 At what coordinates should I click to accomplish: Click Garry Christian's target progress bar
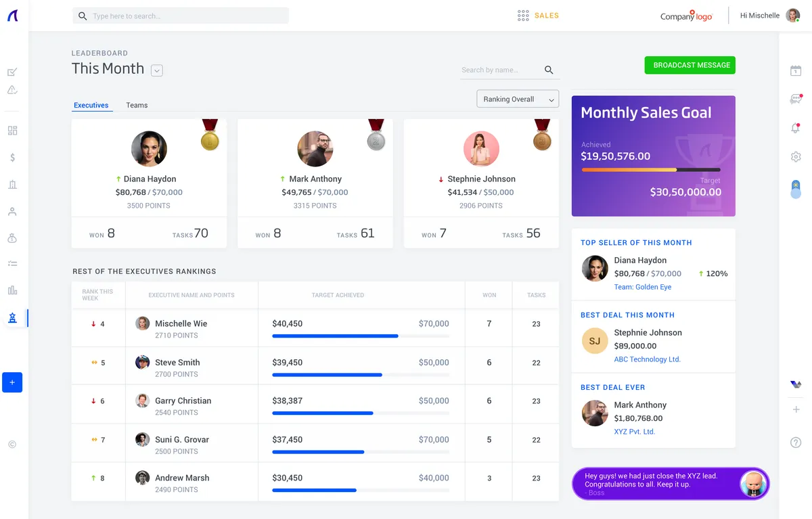[361, 413]
